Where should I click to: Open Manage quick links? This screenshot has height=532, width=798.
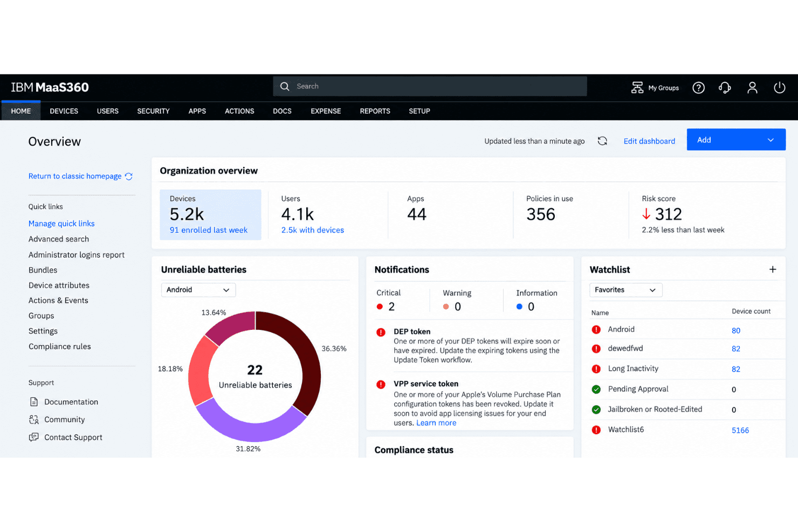pos(61,224)
